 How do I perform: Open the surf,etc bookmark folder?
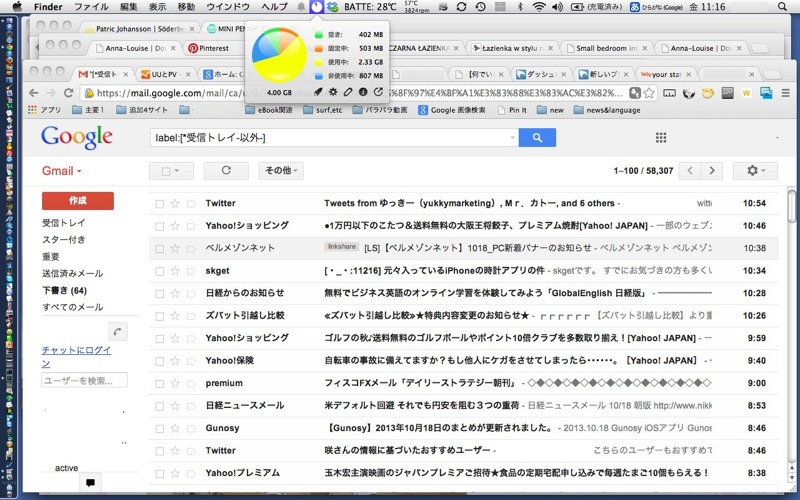[323, 110]
